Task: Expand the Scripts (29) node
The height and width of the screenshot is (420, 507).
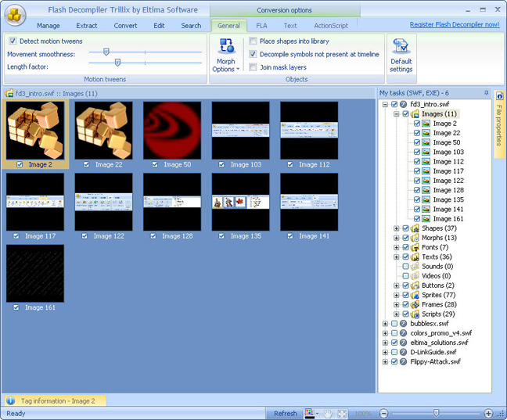Action: click(397, 314)
